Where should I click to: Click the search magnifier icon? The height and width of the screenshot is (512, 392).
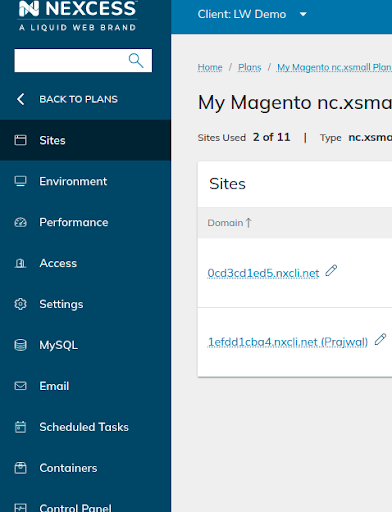tap(136, 60)
